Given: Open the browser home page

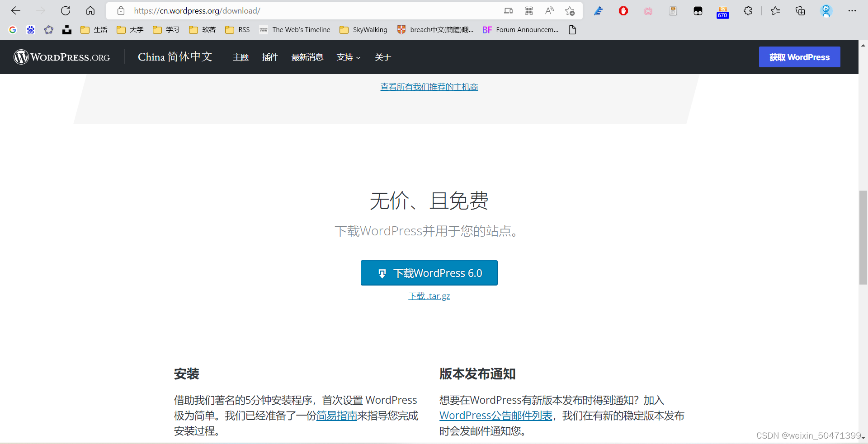Looking at the screenshot, I should (90, 10).
